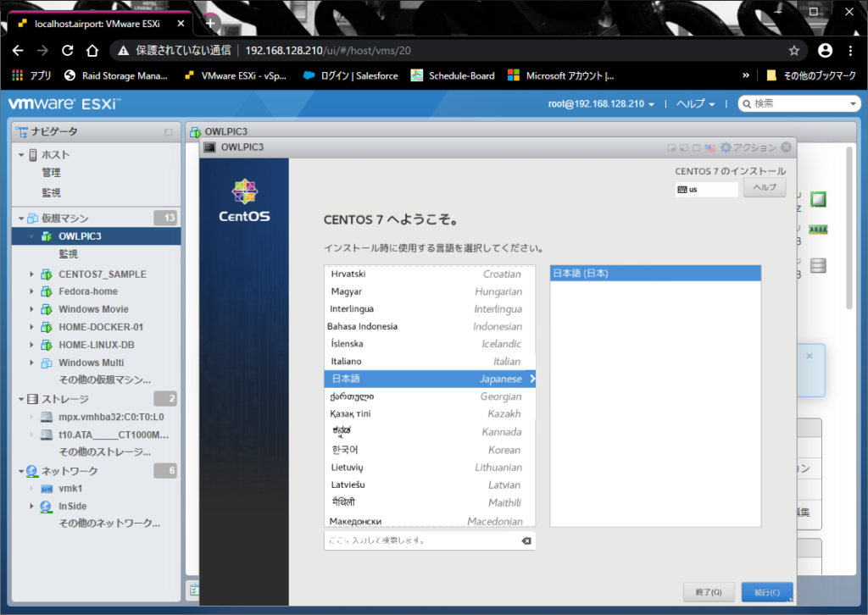Click the 終了(Q) quit button
The image size is (868, 615).
pyautogui.click(x=709, y=592)
